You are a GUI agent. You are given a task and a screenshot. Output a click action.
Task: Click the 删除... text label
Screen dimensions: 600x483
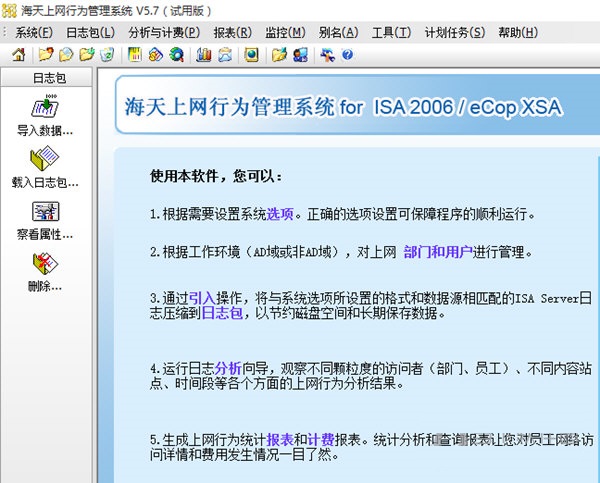45,286
